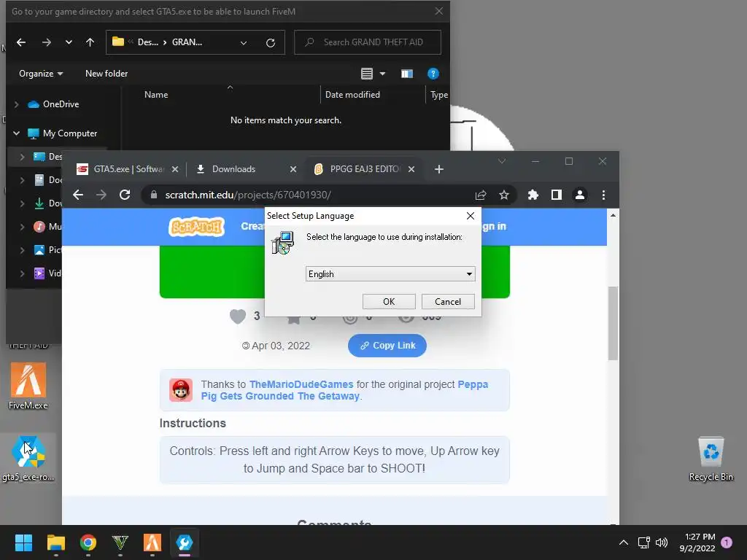Close the GTA5.exe browser tab
This screenshot has width=747, height=560.
[175, 169]
